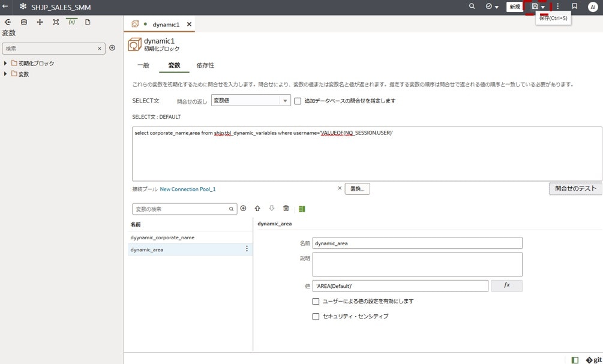
Task: Click the plus icon beside the sidebar search
Action: (112, 47)
